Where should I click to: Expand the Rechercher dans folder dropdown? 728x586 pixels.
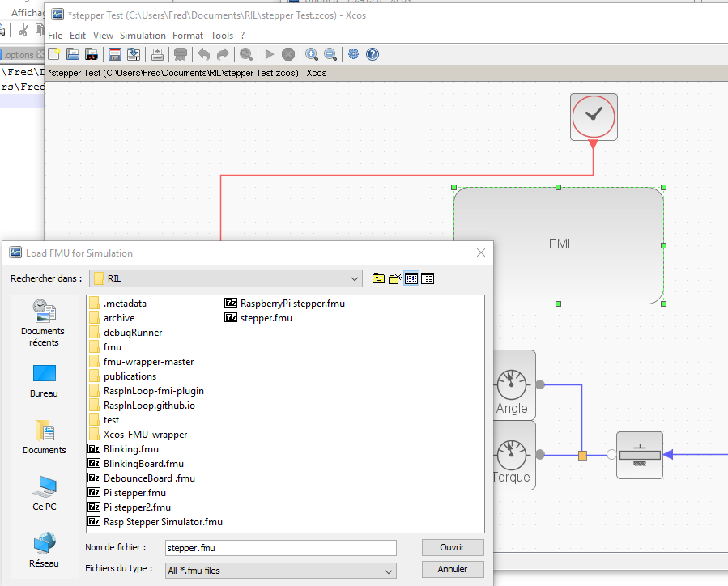(x=354, y=279)
